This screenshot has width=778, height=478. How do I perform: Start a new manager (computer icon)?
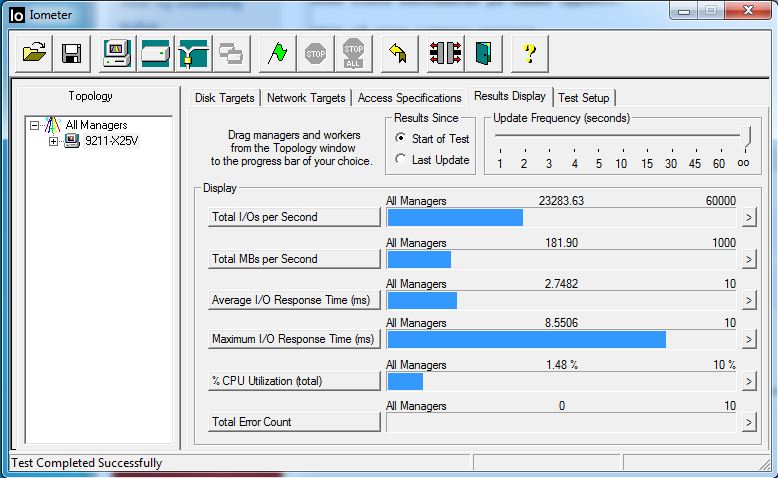(x=117, y=53)
